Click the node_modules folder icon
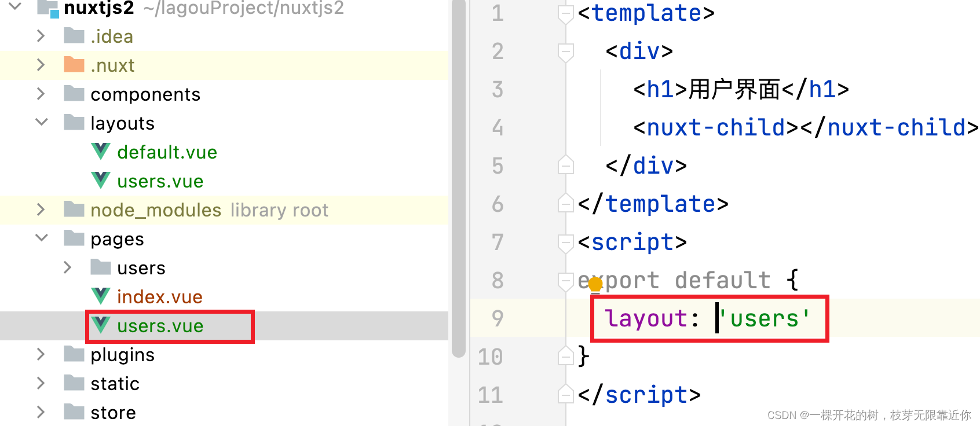The width and height of the screenshot is (980, 426). (x=74, y=209)
